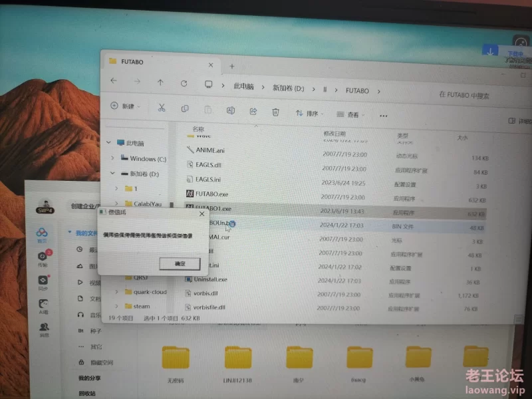The image size is (532, 399).
Task: Open the more options ellipsis menu
Action: [384, 116]
